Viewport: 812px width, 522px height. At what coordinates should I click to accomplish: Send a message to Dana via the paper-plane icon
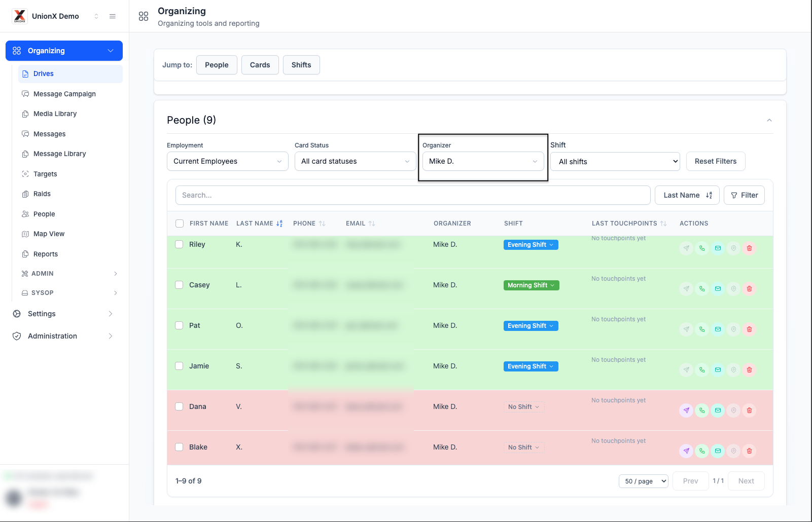(x=686, y=411)
